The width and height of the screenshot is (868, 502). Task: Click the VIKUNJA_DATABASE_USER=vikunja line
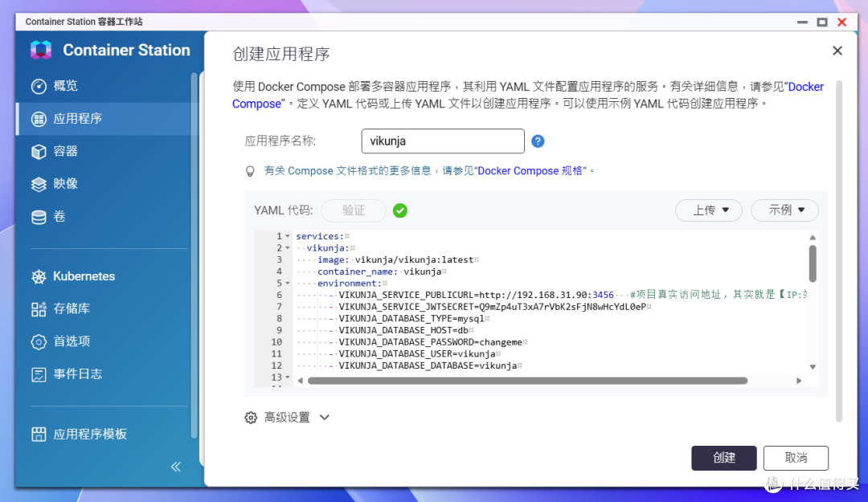pyautogui.click(x=417, y=354)
